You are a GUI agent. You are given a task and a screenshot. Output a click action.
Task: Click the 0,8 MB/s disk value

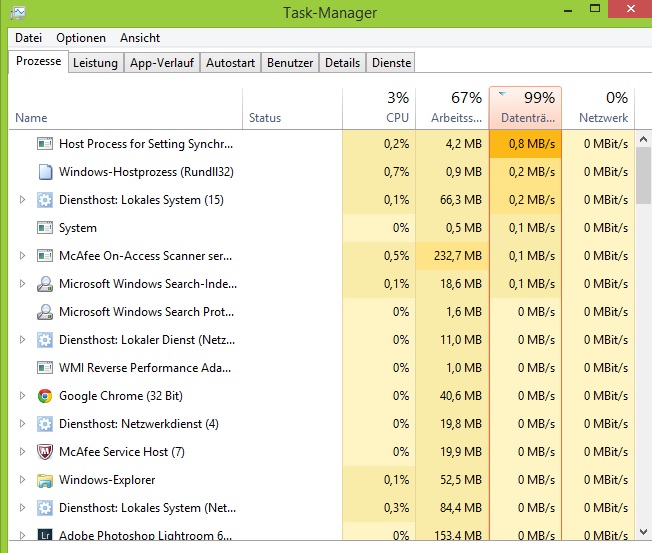[532, 144]
